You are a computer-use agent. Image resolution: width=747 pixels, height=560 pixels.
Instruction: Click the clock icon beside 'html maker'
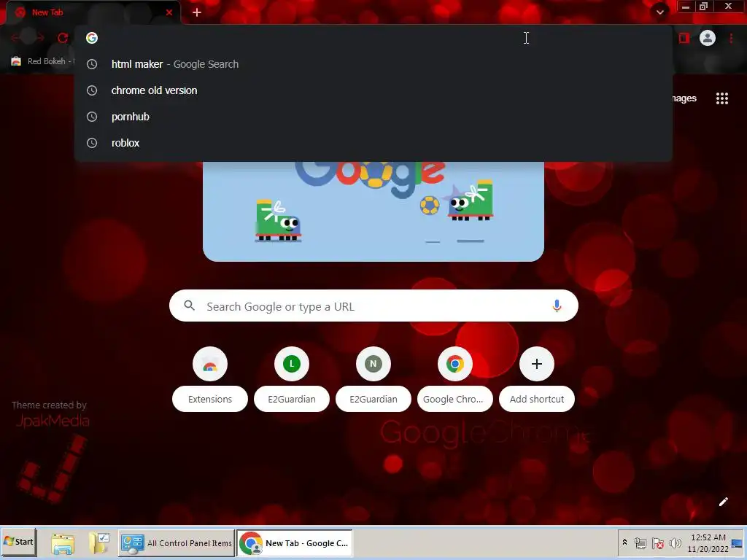point(92,64)
